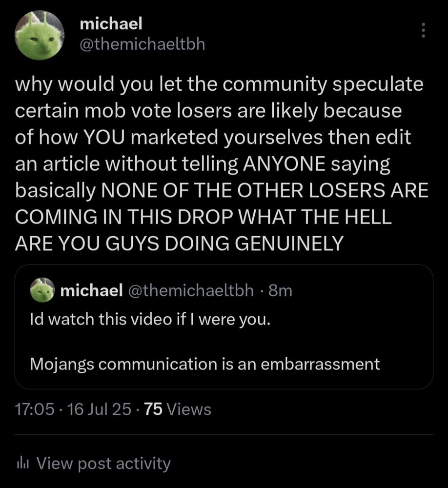
Task: Open @themichaeltbh handle in the post header
Action: (142, 44)
